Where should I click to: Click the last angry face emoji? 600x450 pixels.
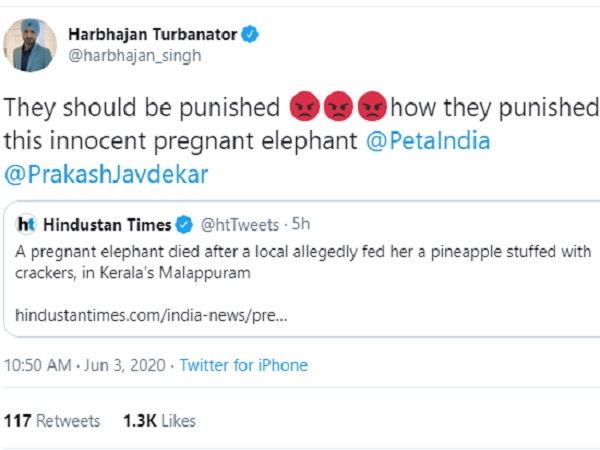pyautogui.click(x=372, y=107)
